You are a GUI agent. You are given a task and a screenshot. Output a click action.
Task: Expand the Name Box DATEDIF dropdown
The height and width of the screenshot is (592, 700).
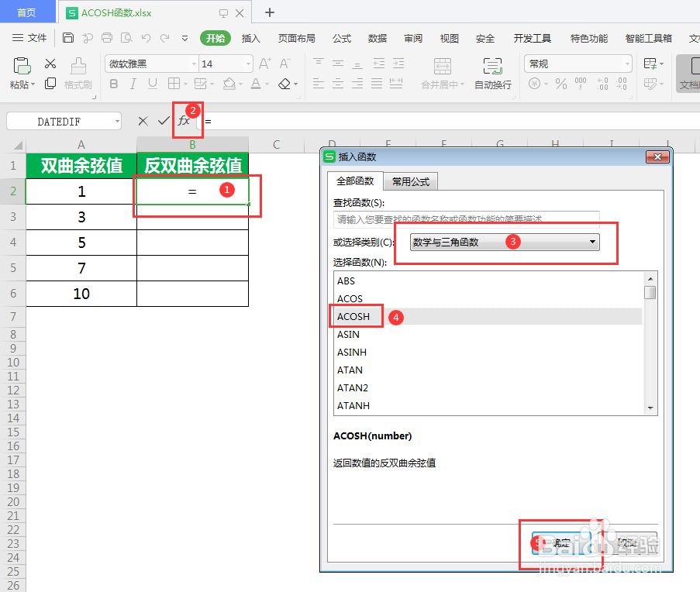tap(117, 122)
